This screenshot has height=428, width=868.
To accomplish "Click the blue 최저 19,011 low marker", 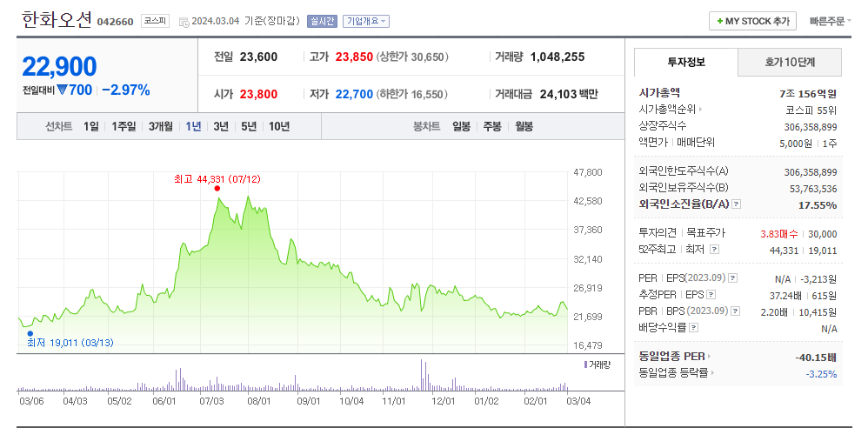I will coord(30,333).
